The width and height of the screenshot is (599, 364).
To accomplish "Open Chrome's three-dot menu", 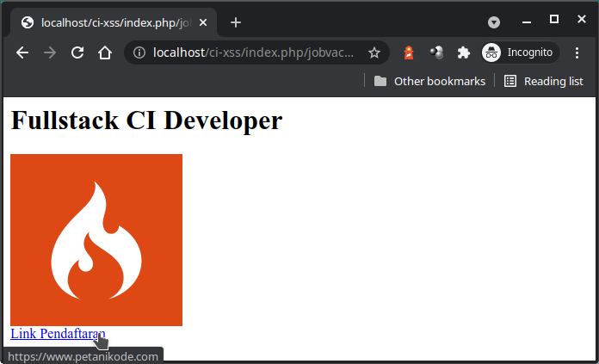I will [x=577, y=52].
